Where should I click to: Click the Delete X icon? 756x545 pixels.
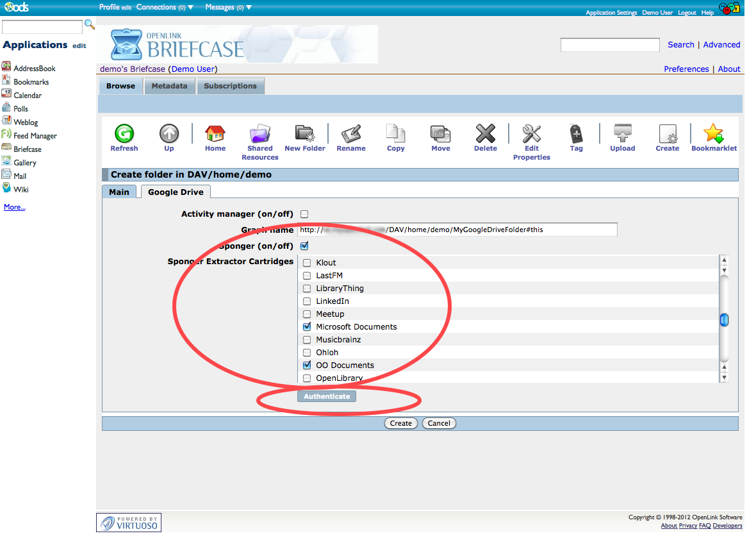point(485,134)
